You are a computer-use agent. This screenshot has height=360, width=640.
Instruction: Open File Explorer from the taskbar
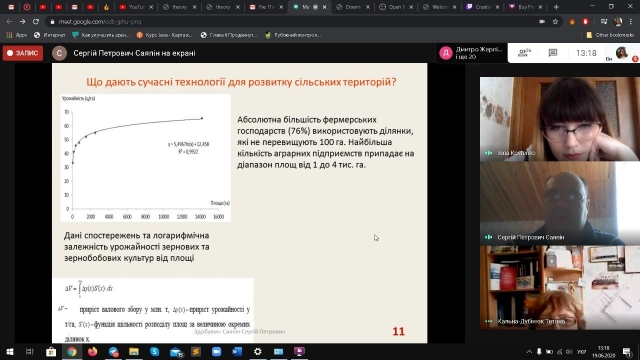coord(134,351)
